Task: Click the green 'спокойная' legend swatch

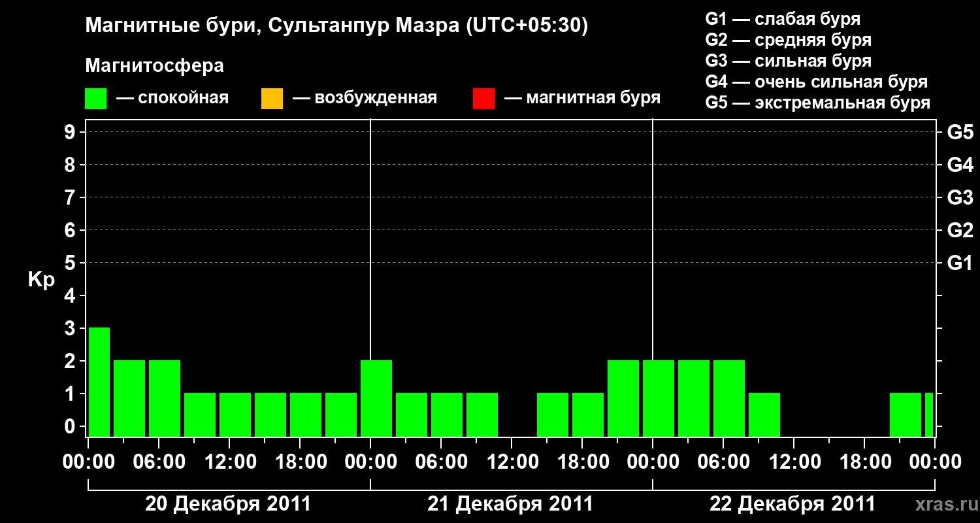Action: click(x=96, y=99)
